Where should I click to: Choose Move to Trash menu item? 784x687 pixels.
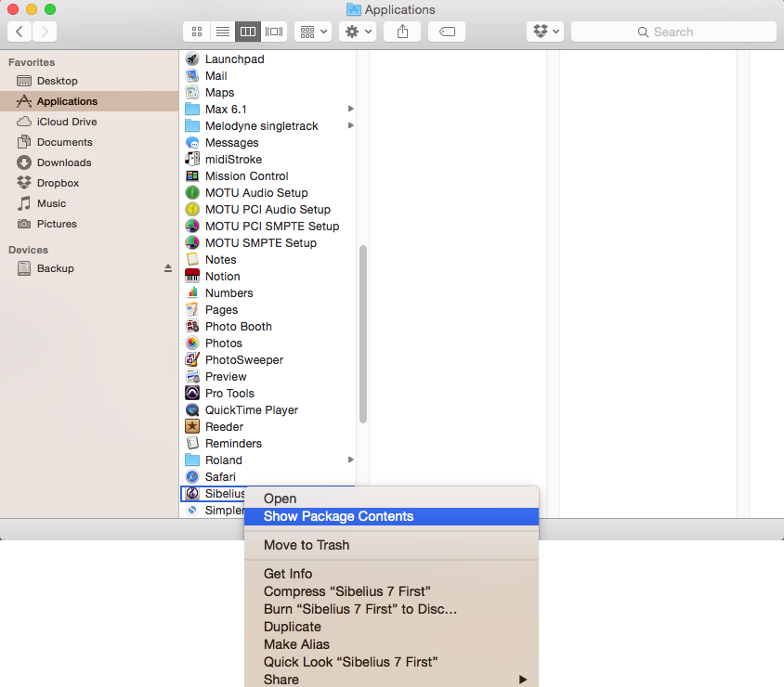point(307,545)
